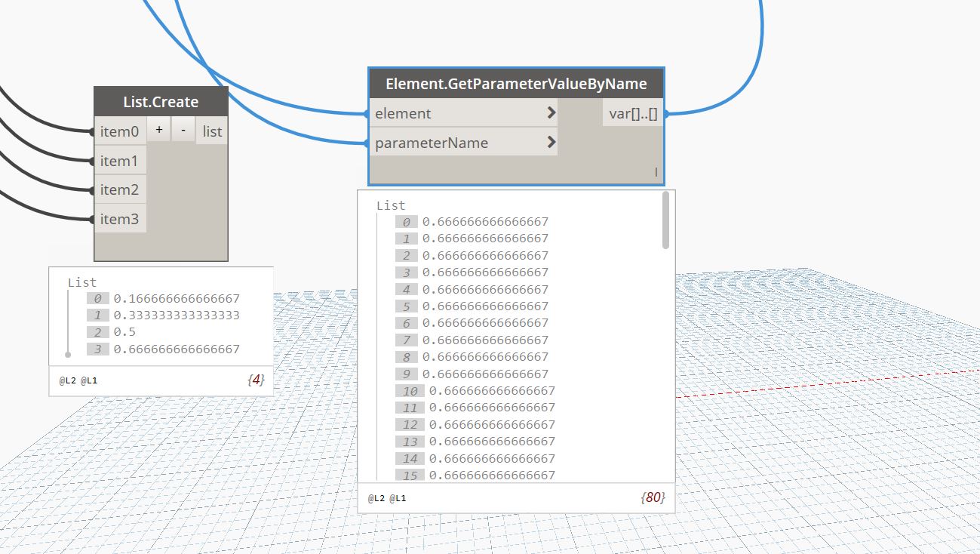Select value 0.5 at index 2
Viewport: 980px width, 554px height.
pyautogui.click(x=124, y=332)
